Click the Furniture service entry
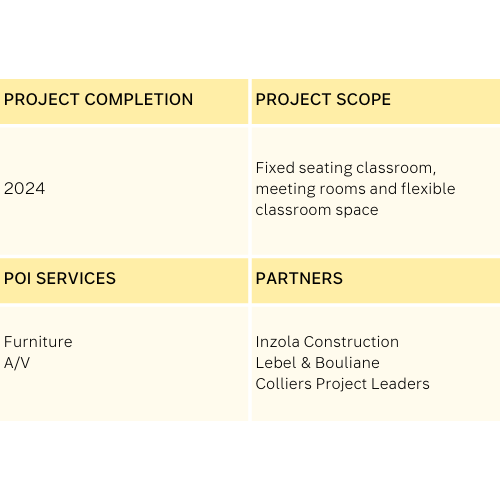This screenshot has width=500, height=500. 38,342
